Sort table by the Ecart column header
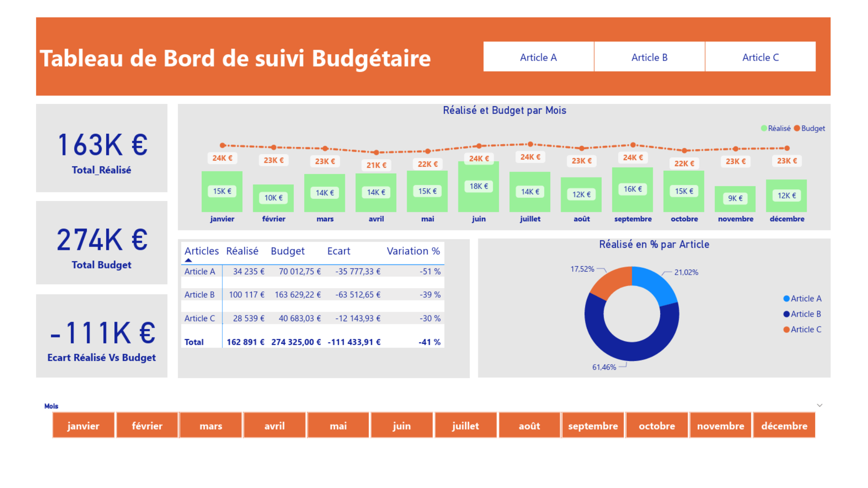Image resolution: width=868 pixels, height=488 pixels. tap(339, 251)
